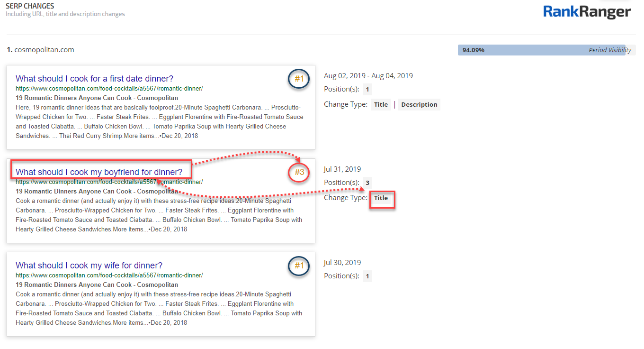The width and height of the screenshot is (644, 349).
Task: Click position 1 badge for Jul 30 entry
Action: 367,276
